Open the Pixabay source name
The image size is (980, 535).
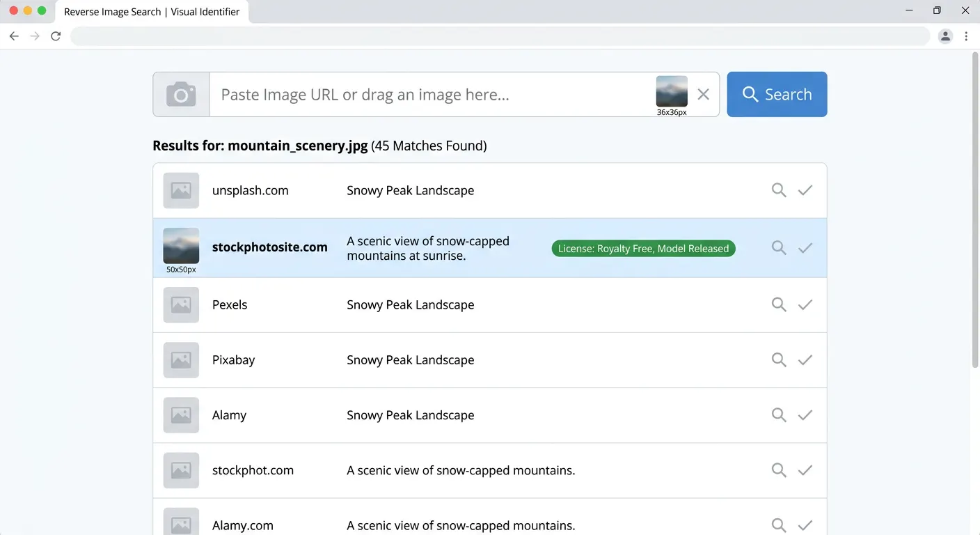point(233,360)
